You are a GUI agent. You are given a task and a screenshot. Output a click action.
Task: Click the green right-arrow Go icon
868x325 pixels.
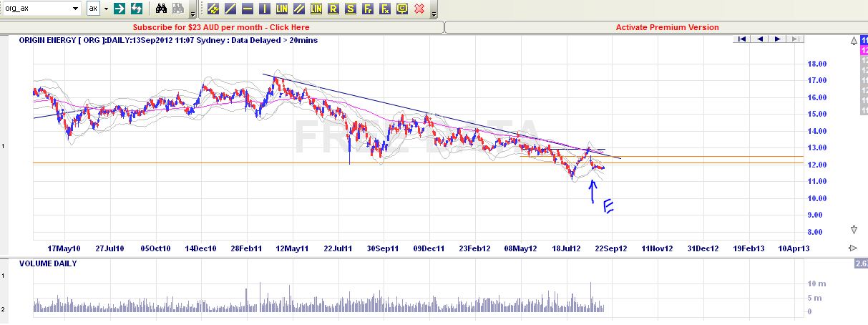click(x=120, y=9)
